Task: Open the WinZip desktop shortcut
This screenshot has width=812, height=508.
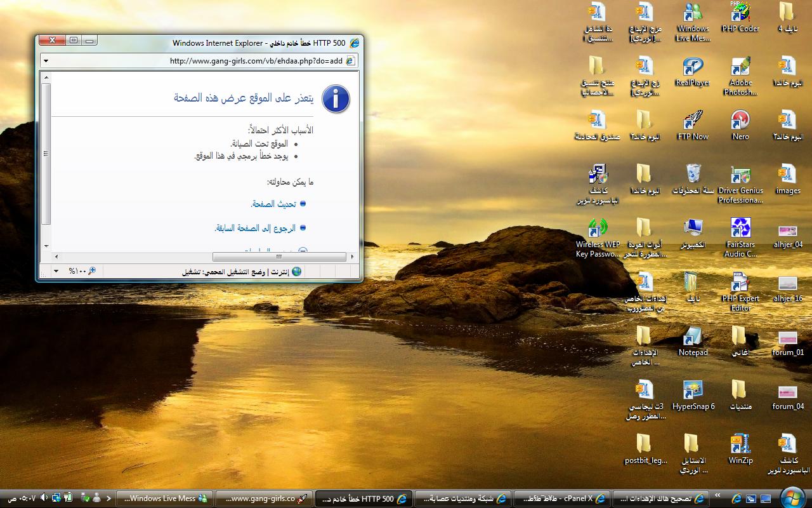Action: 740,445
